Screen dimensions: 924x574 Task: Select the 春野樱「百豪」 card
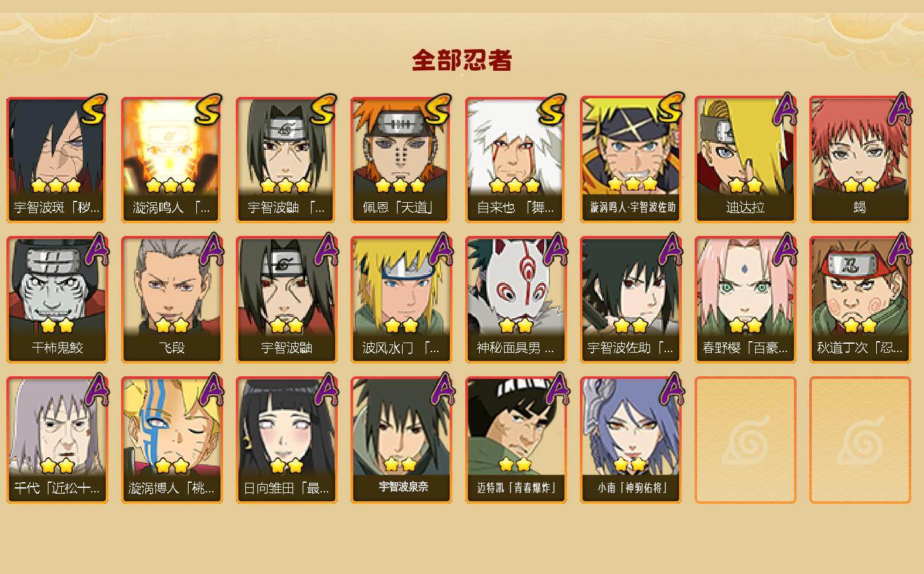click(746, 300)
